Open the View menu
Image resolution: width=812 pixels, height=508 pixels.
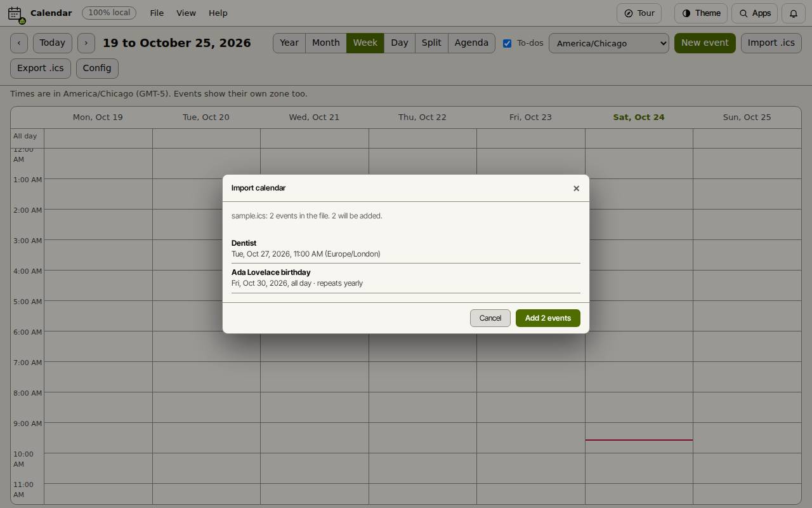(186, 13)
